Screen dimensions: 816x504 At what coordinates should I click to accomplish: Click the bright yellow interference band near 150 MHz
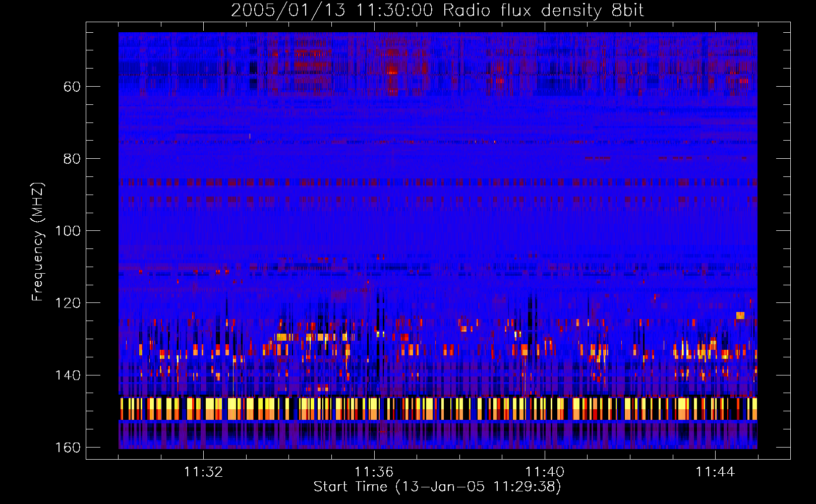(438, 409)
